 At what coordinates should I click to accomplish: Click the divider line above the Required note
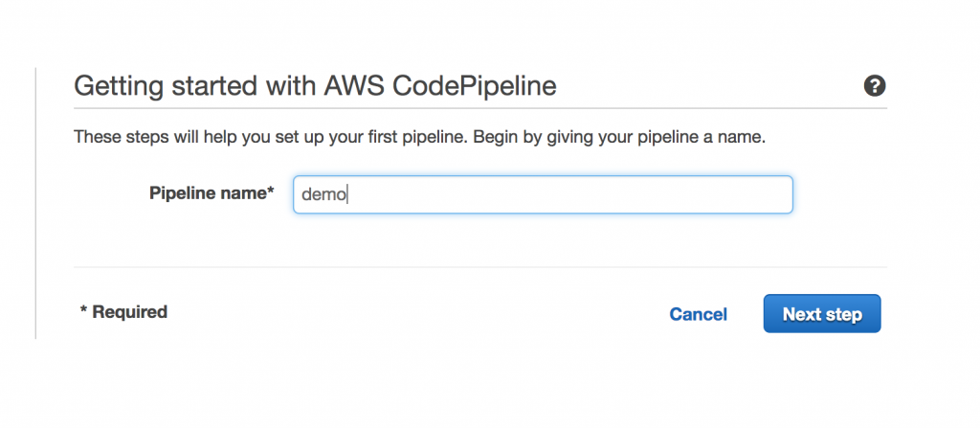coord(479,267)
